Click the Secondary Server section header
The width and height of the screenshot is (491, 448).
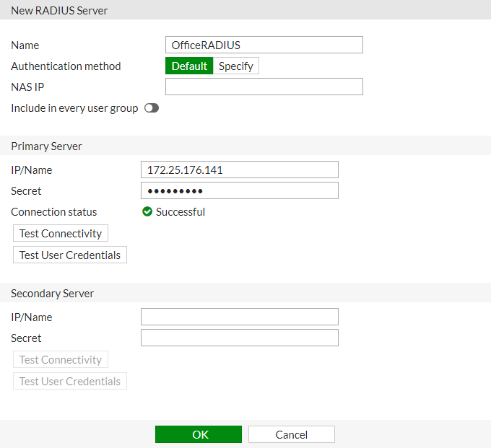coord(52,293)
